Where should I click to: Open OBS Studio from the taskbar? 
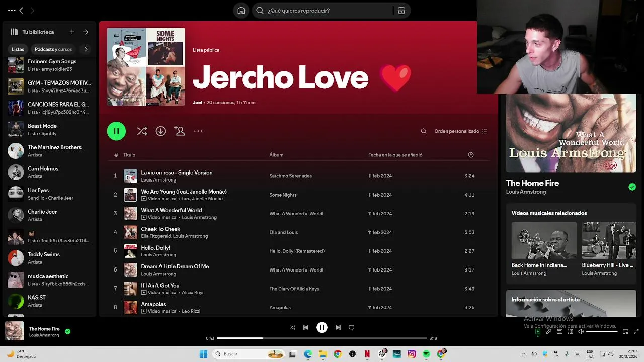pos(352,354)
